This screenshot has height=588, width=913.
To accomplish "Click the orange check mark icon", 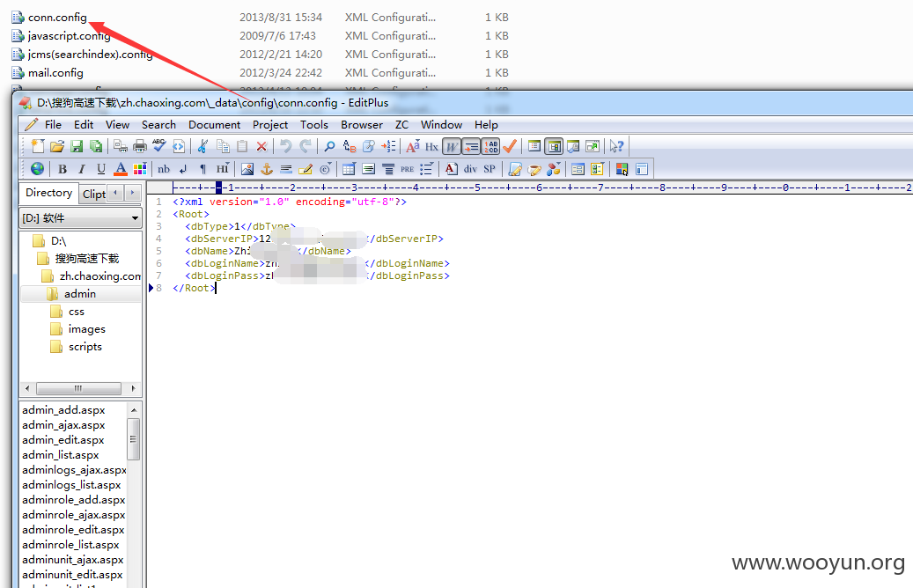I will coord(510,146).
